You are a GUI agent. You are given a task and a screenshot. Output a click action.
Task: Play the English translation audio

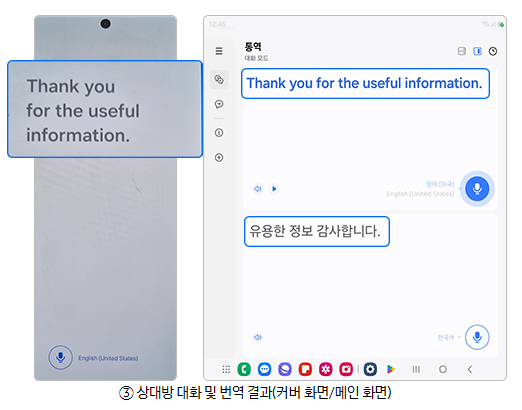pos(274,189)
